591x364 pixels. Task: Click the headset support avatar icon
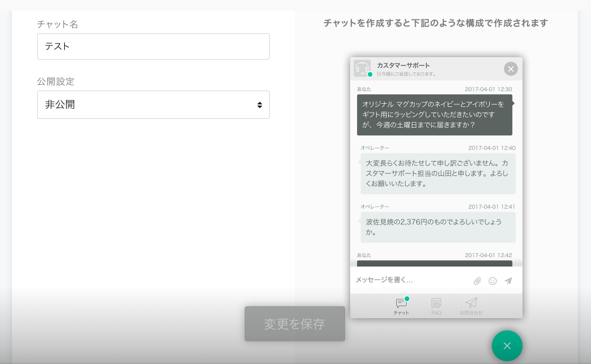tap(362, 68)
